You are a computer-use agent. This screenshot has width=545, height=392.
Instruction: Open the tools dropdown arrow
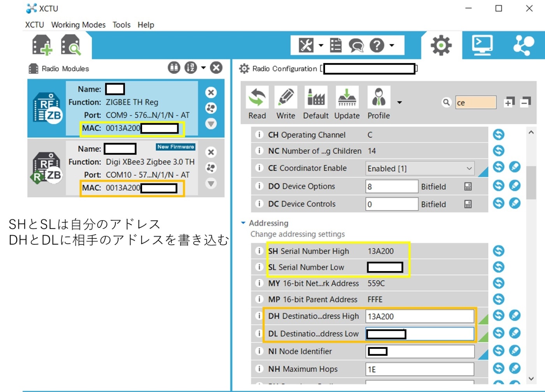(x=321, y=45)
